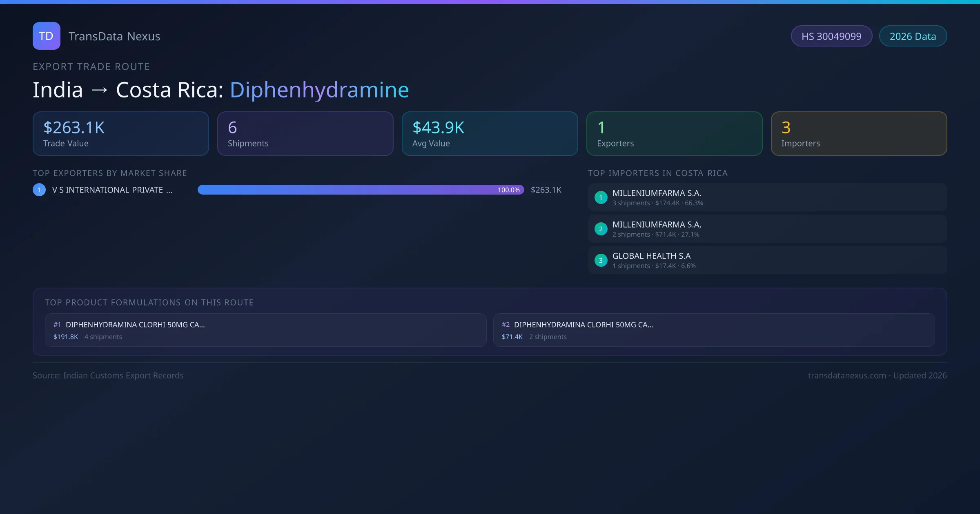Screen dimensions: 980x514
Task: Click the #2 product formulation marker
Action: coord(506,325)
